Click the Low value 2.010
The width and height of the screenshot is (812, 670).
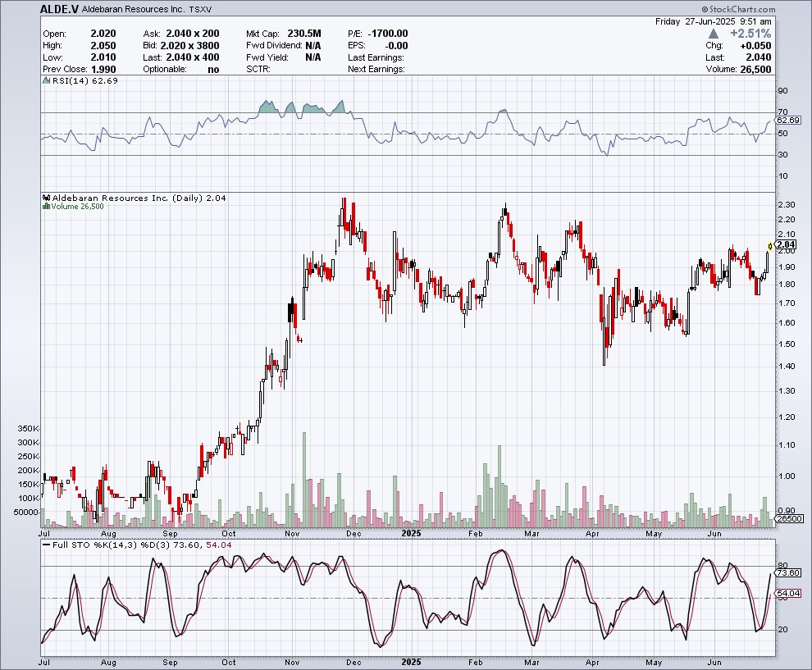click(x=103, y=57)
